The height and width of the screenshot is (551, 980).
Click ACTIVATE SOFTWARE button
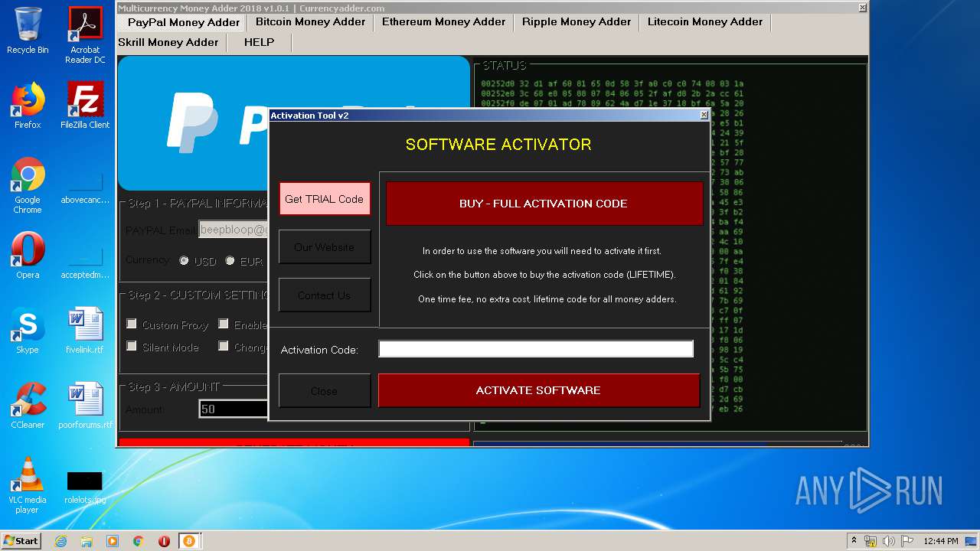(x=538, y=390)
